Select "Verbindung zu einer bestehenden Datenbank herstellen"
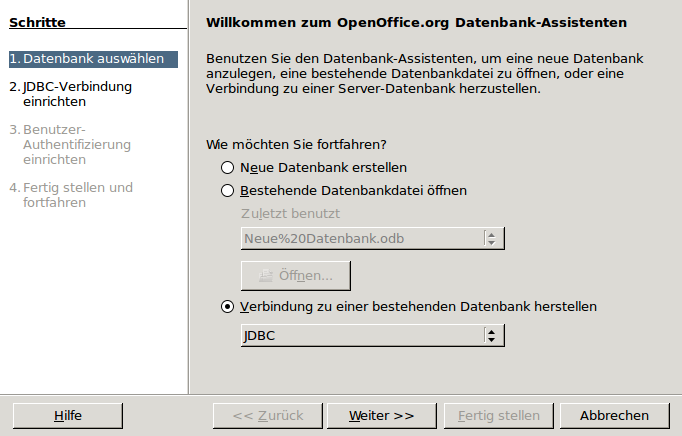The image size is (682, 436). click(x=228, y=306)
